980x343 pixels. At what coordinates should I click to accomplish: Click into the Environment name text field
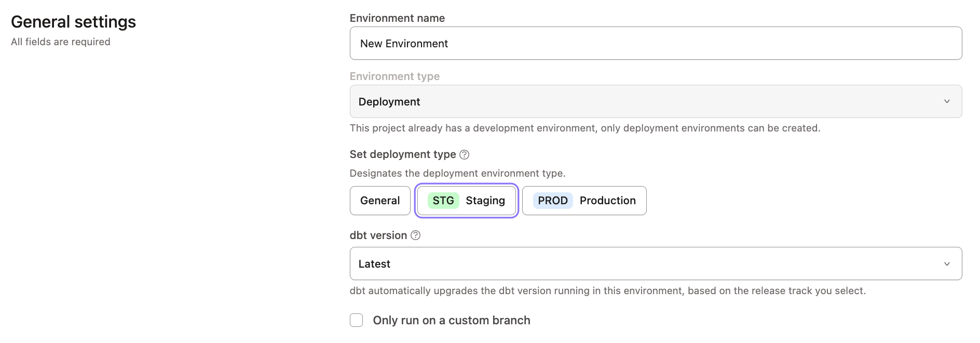tap(655, 44)
